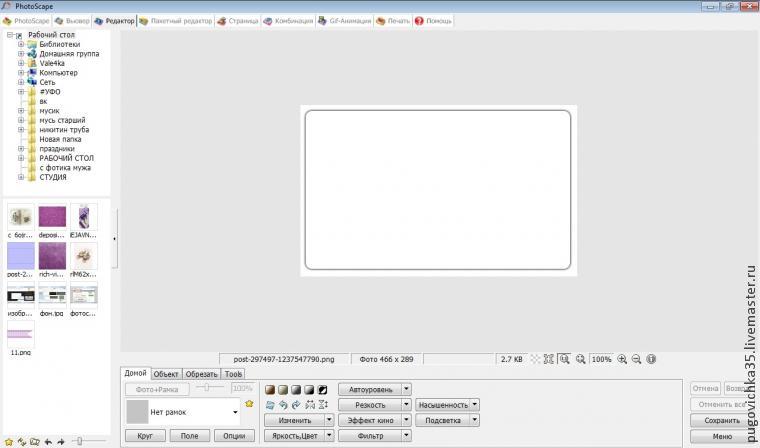Image resolution: width=760 pixels, height=448 pixels.
Task: Expand the Библиотеки tree node
Action: [x=21, y=44]
